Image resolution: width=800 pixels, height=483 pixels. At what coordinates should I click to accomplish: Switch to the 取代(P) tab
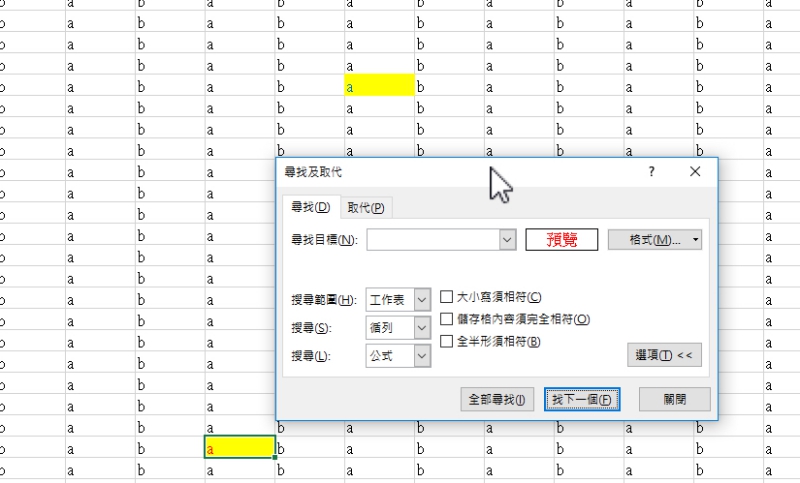[366, 208]
